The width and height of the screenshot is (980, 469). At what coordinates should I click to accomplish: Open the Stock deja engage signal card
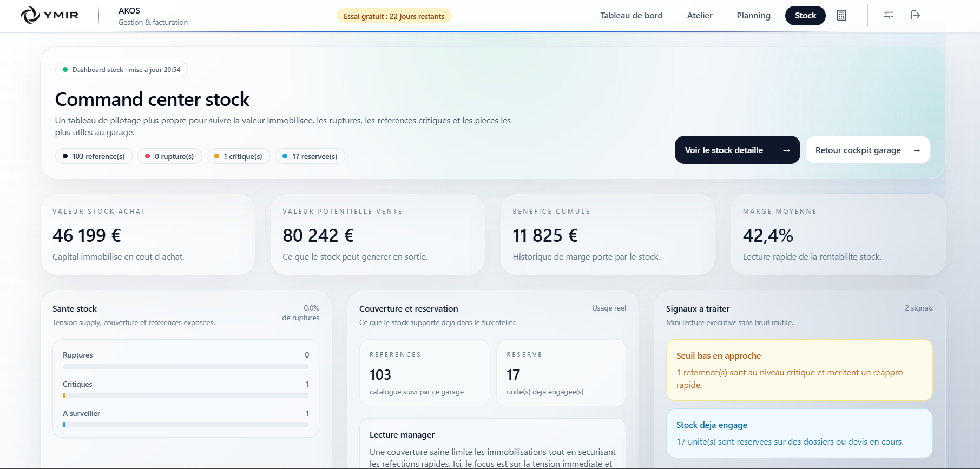point(799,433)
